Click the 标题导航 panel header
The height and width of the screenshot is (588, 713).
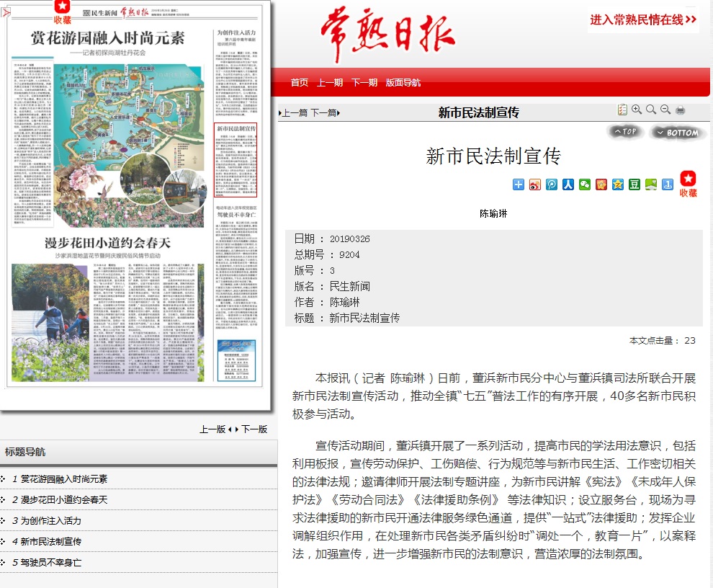tap(139, 453)
